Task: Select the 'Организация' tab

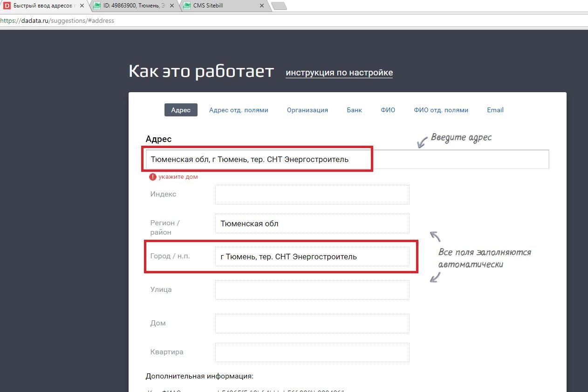Action: coord(308,110)
